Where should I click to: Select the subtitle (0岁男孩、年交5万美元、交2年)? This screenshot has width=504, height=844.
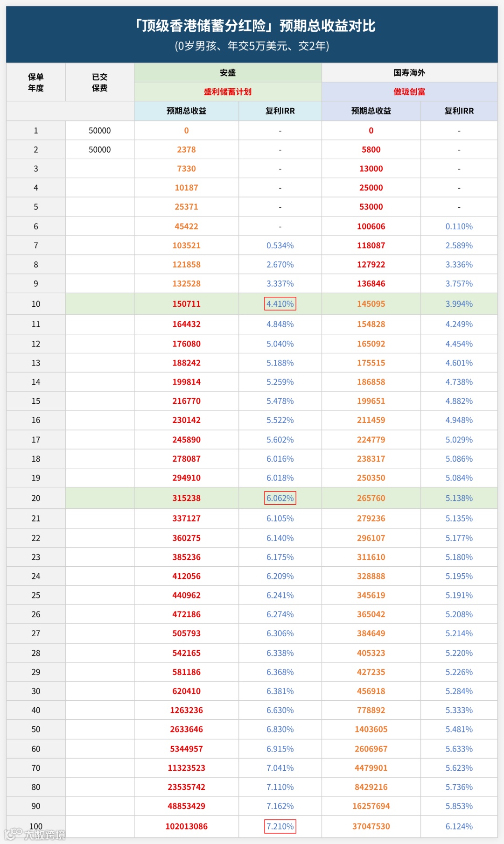(252, 46)
